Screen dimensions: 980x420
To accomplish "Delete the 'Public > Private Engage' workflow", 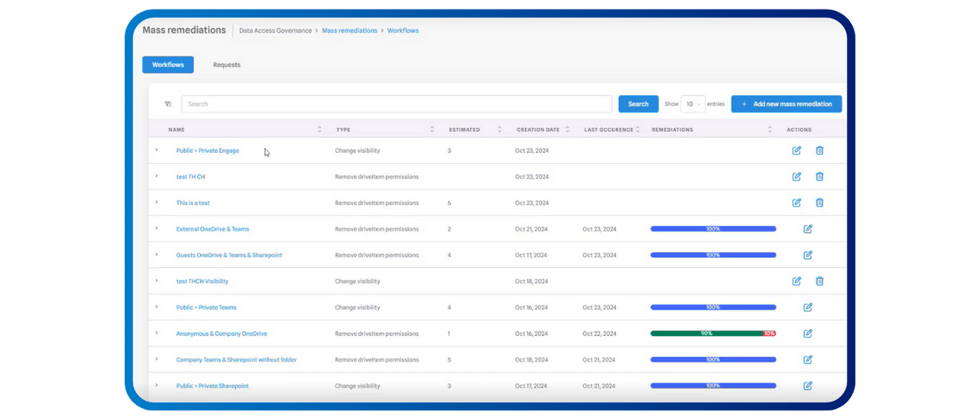I will click(x=819, y=150).
